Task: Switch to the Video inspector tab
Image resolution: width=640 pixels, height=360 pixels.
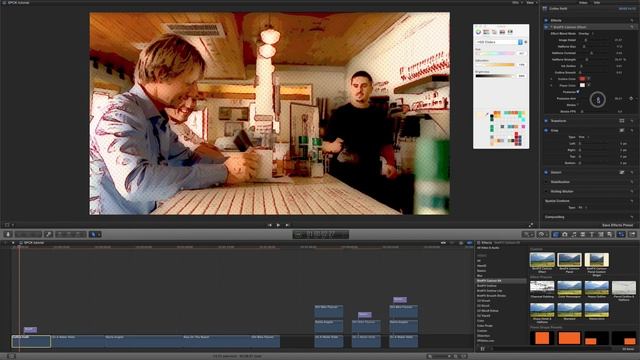Action: tap(583, 2)
